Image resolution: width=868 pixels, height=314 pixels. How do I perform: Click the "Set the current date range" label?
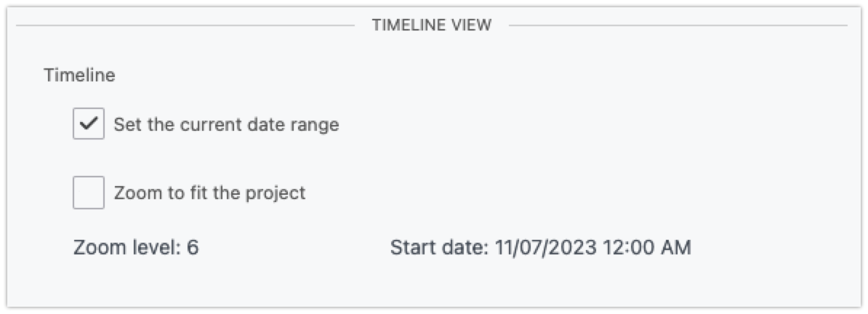coord(226,124)
